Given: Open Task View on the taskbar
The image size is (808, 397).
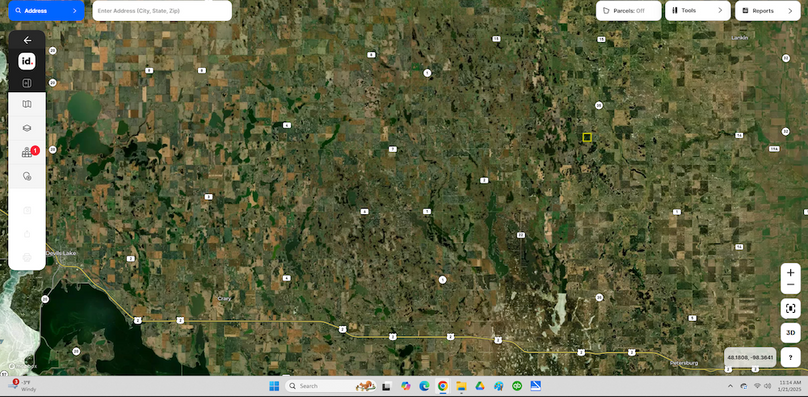Looking at the screenshot, I should (x=386, y=386).
